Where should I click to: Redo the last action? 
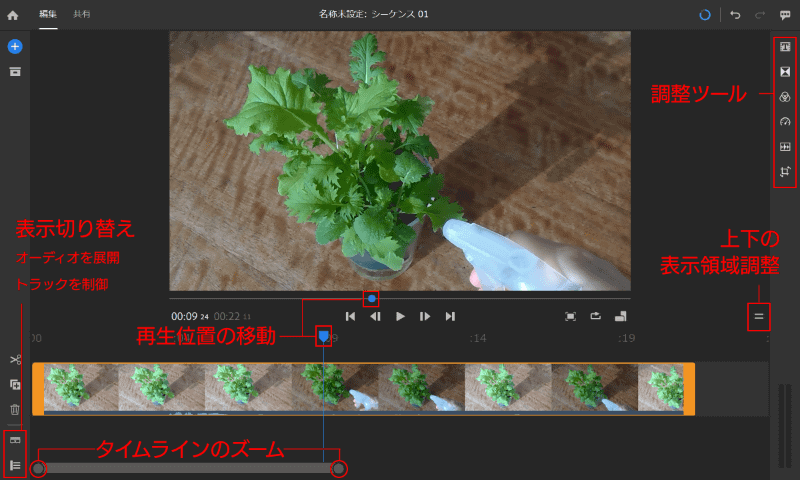(760, 15)
